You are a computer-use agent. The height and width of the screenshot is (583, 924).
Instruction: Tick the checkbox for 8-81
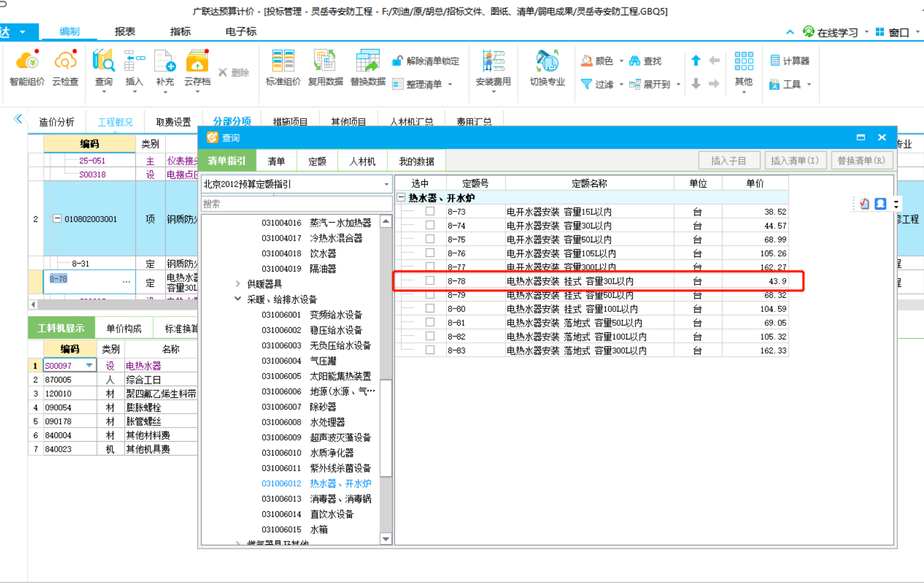pyautogui.click(x=430, y=322)
